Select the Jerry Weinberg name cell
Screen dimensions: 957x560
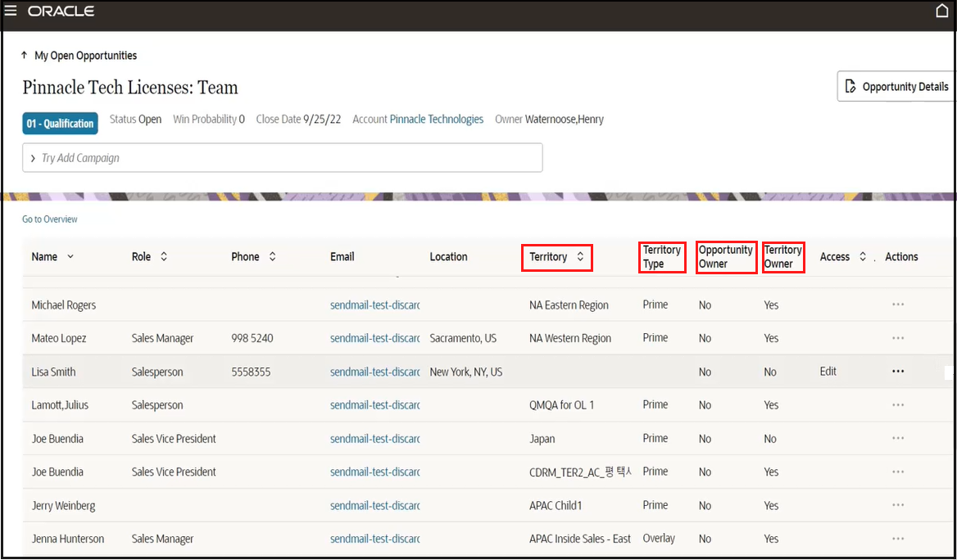(x=63, y=506)
